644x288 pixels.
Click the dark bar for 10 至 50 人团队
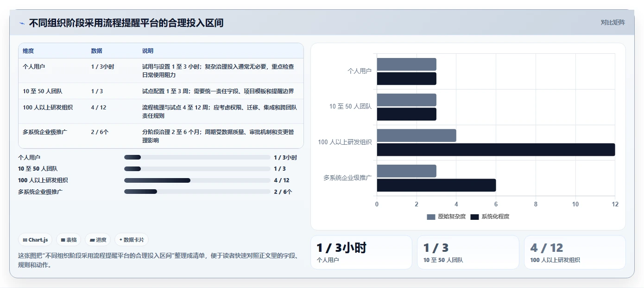(x=406, y=114)
